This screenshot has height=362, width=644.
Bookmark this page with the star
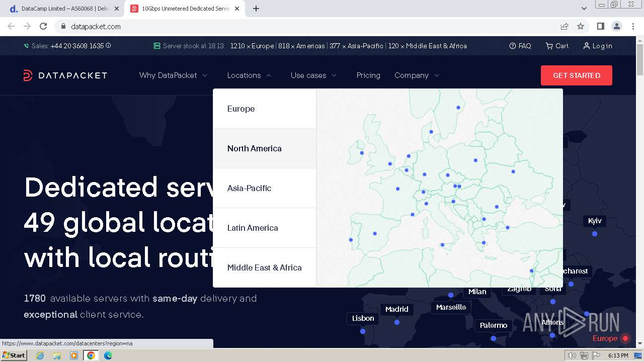click(581, 26)
